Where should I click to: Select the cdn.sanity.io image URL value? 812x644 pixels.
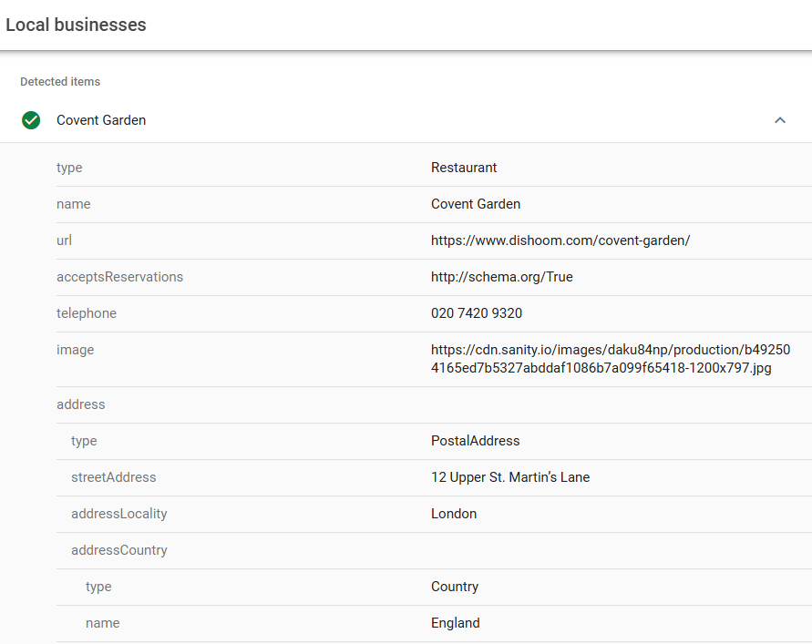[611, 359]
